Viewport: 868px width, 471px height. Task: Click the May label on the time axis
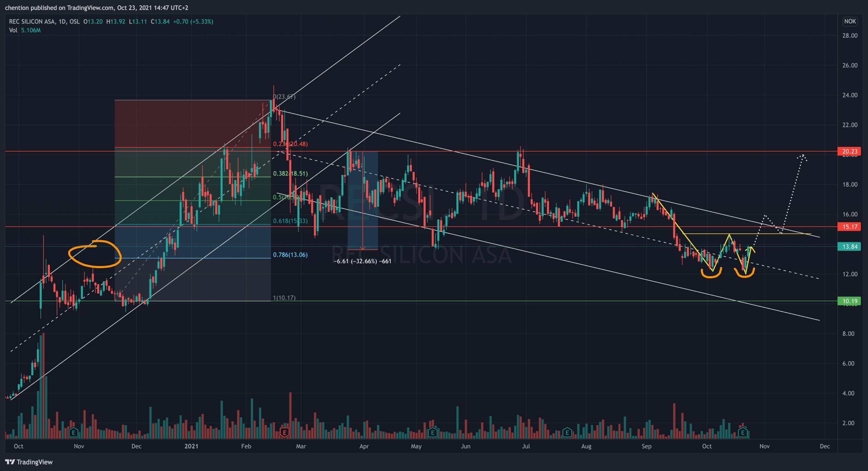[416, 446]
